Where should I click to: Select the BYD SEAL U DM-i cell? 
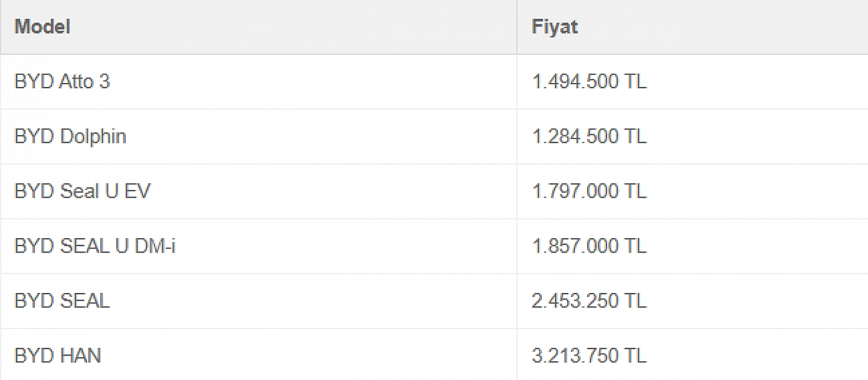tap(258, 247)
